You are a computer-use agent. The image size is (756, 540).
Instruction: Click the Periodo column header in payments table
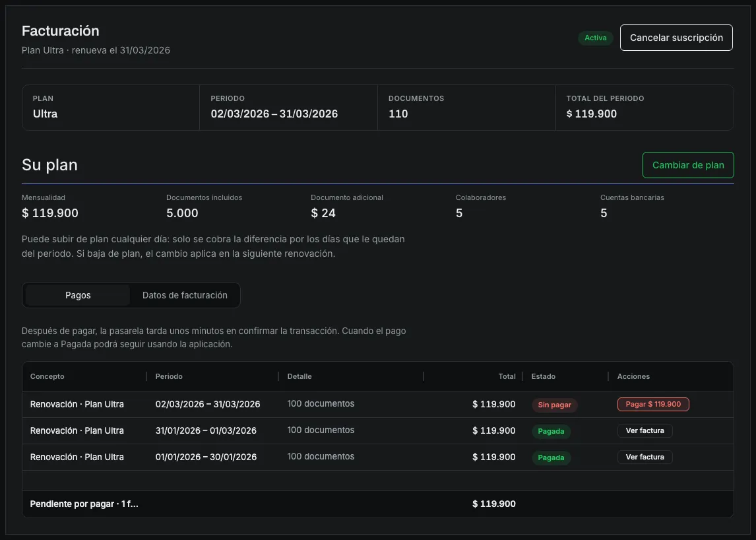169,376
